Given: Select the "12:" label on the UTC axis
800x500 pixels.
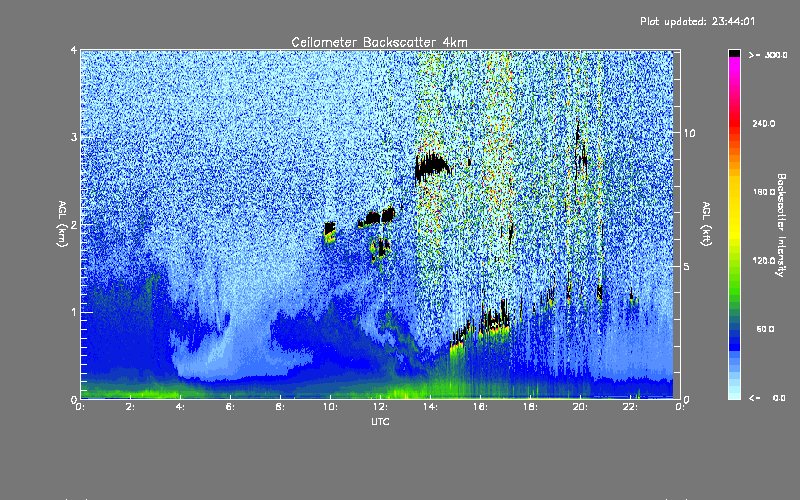Looking at the screenshot, I should click(380, 407).
